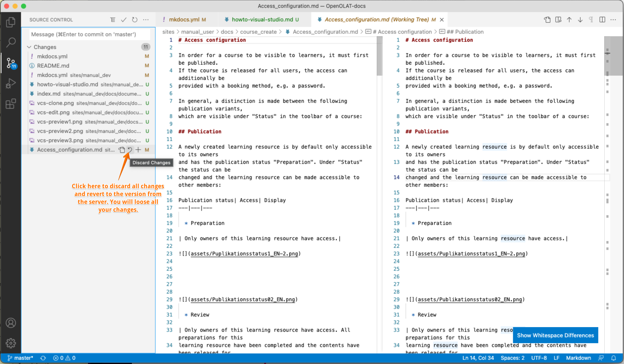
Task: Toggle whitespace trimming pilcrow icon
Action: pos(591,20)
